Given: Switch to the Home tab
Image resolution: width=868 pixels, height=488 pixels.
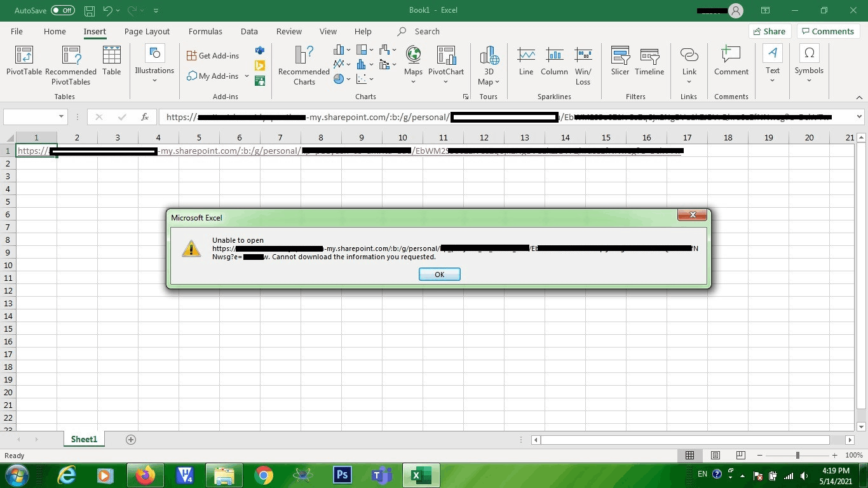Looking at the screenshot, I should (55, 31).
